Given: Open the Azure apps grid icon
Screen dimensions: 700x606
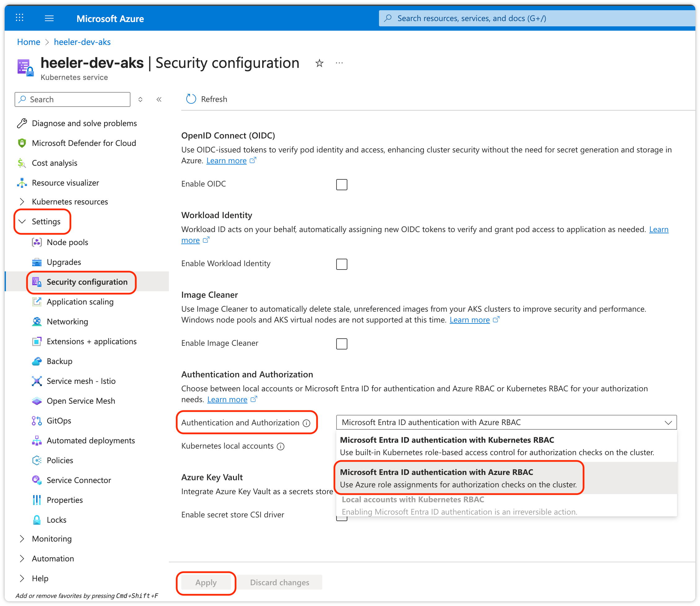Looking at the screenshot, I should point(20,18).
